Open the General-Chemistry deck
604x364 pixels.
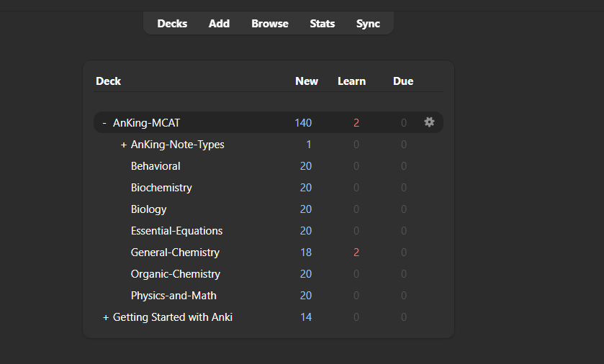175,252
